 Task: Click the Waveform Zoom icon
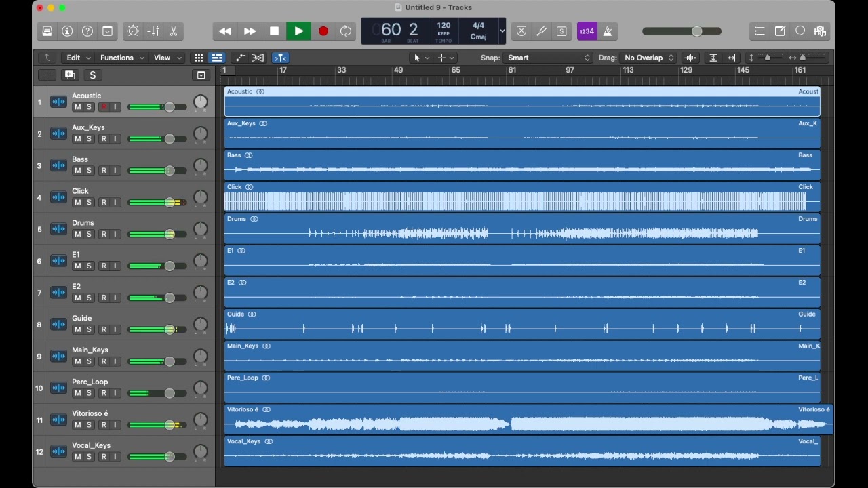tap(691, 58)
